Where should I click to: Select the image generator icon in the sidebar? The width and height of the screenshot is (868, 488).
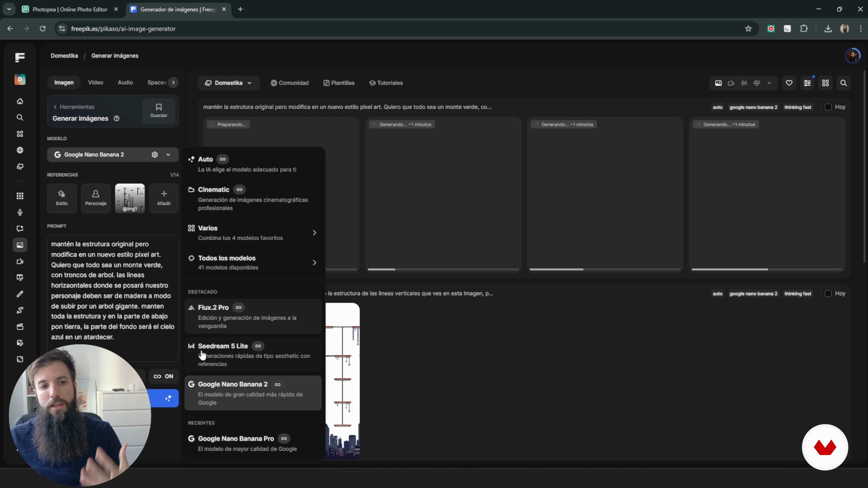[20, 245]
